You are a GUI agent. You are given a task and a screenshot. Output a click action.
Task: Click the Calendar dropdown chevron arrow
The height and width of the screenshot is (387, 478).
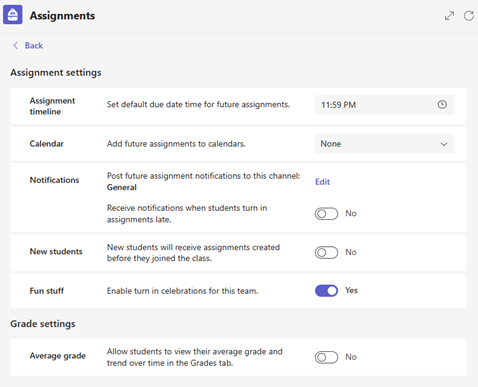pos(444,144)
